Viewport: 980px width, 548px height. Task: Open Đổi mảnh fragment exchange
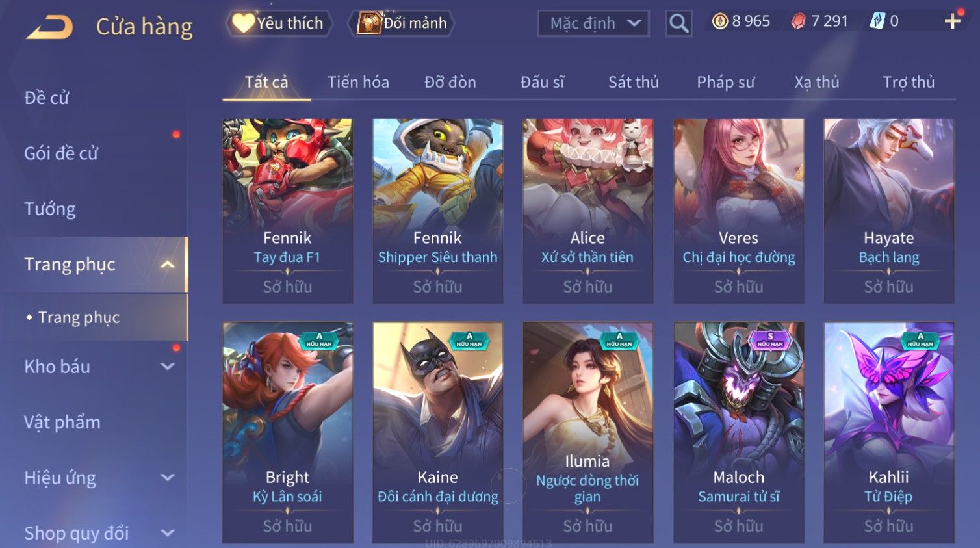(x=401, y=23)
